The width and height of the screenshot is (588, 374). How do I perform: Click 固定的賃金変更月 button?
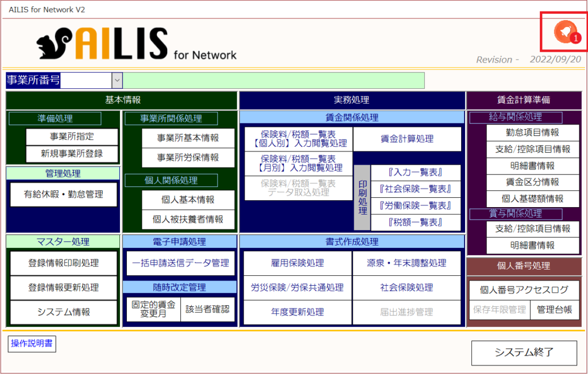click(x=153, y=309)
